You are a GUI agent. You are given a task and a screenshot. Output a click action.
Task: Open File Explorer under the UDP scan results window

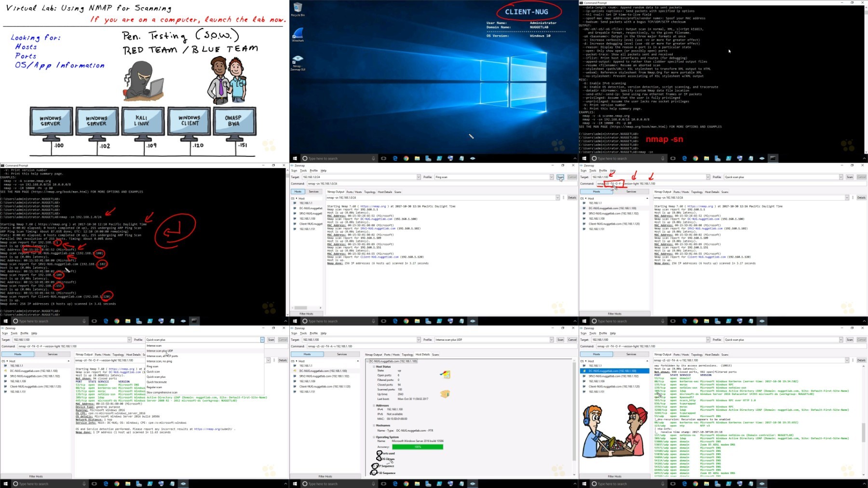pos(706,484)
